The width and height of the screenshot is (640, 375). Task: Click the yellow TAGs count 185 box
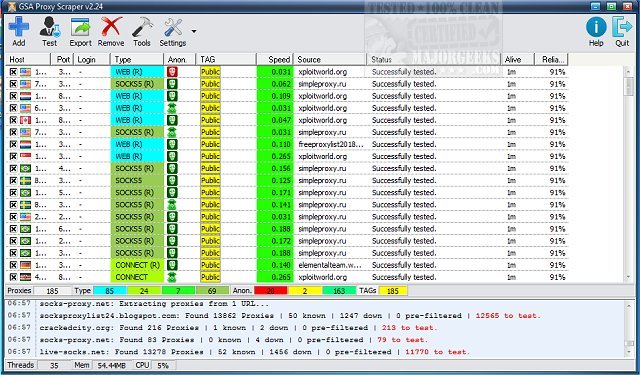[x=393, y=291]
